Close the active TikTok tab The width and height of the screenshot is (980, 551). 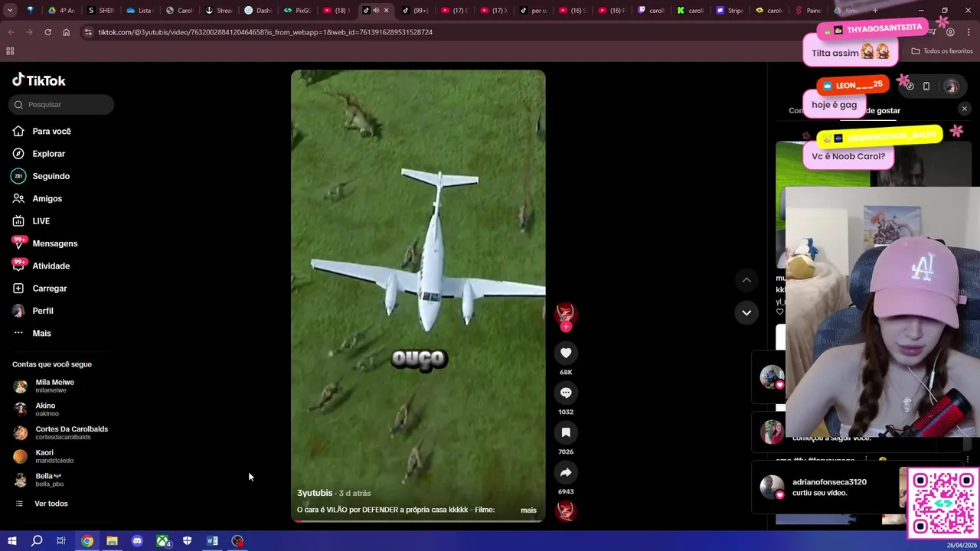pyautogui.click(x=386, y=11)
